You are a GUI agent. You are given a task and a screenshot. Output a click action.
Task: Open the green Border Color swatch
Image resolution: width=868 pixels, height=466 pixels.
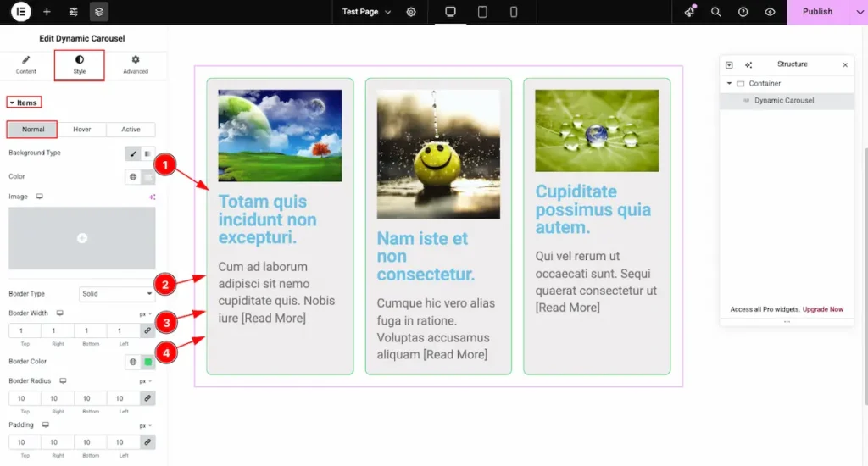147,362
